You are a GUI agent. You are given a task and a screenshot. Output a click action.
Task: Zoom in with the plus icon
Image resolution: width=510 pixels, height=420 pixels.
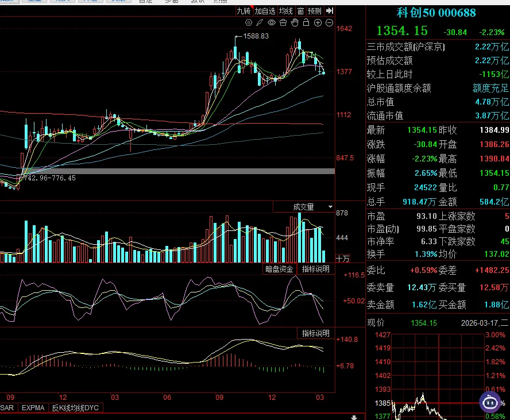(318, 22)
